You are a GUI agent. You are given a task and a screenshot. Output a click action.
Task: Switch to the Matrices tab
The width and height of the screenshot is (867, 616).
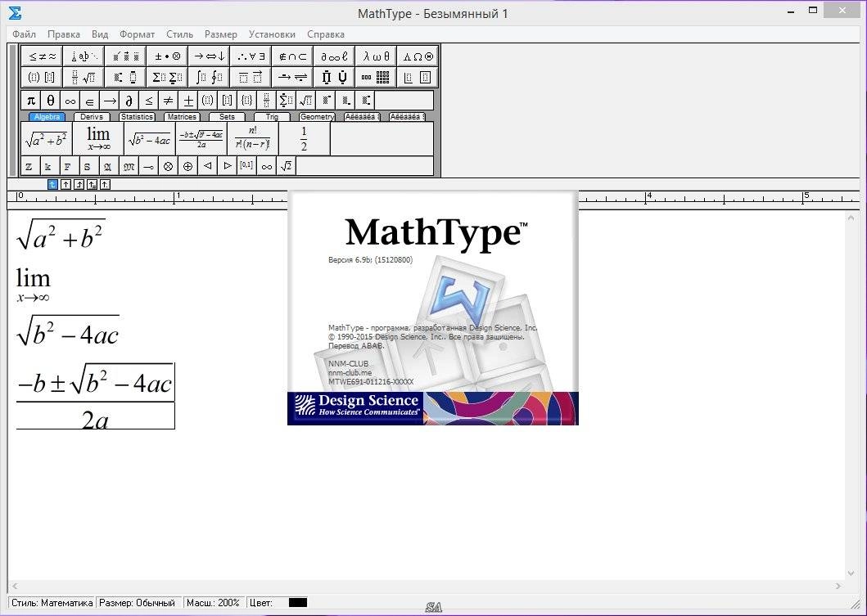(182, 116)
